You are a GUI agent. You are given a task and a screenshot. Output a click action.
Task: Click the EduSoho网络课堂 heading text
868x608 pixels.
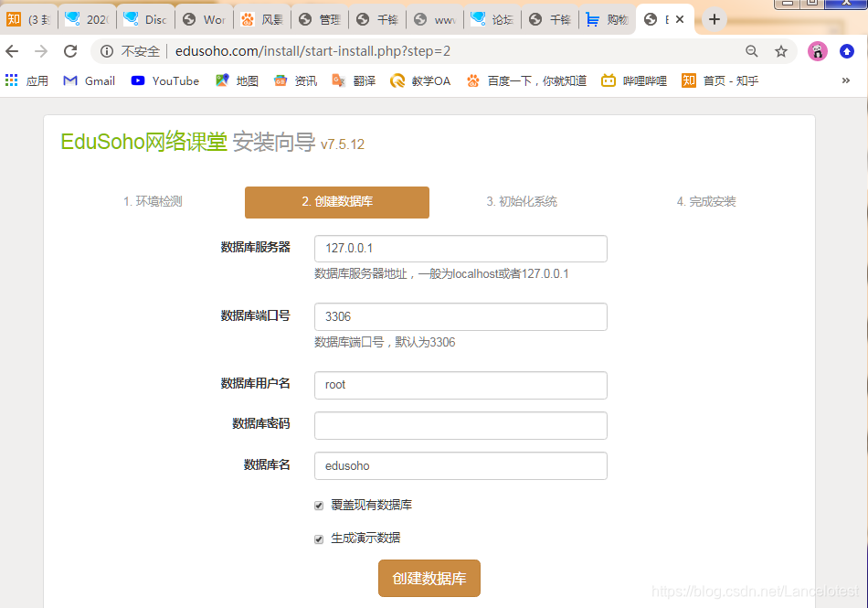[x=144, y=142]
